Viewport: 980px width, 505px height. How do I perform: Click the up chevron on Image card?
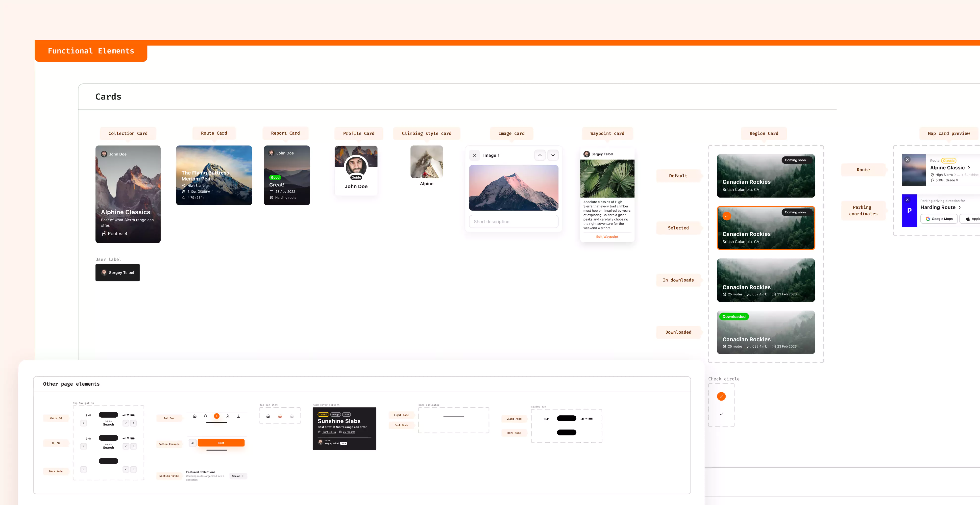539,155
